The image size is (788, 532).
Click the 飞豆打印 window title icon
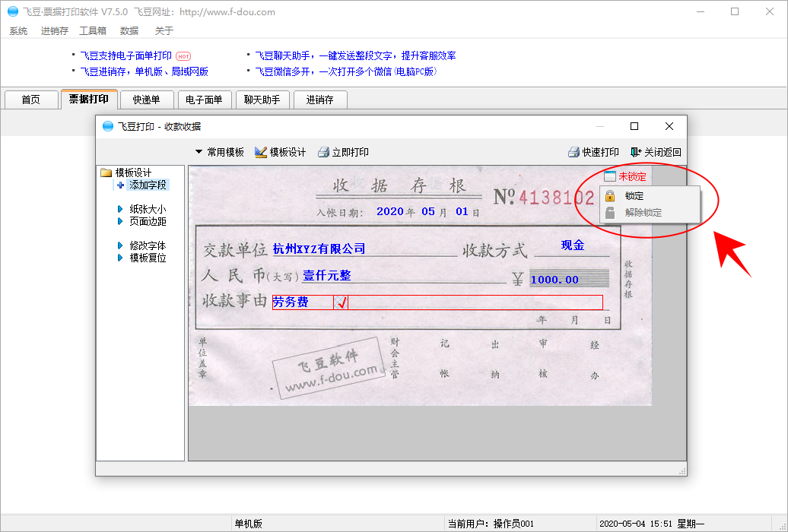click(107, 126)
